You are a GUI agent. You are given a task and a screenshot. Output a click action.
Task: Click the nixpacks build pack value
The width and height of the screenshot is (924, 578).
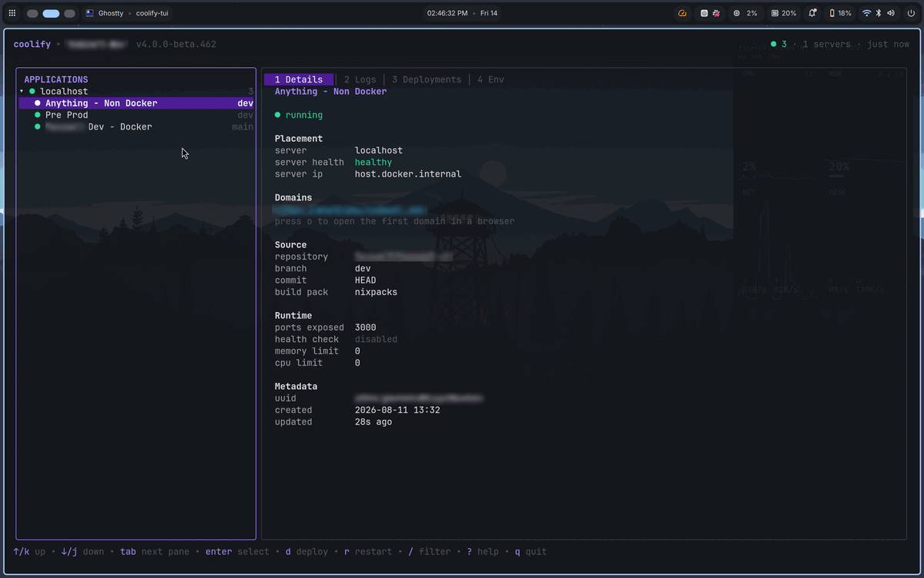376,292
